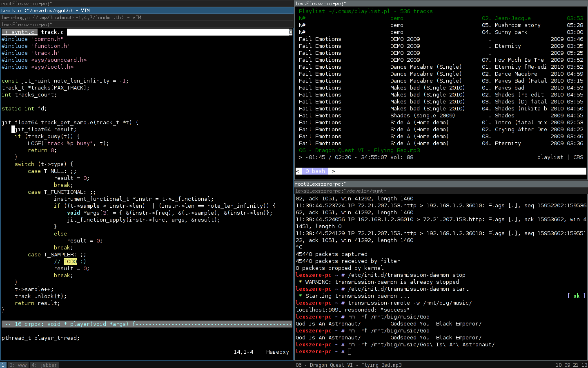Open the "3: www" workspace tag
This screenshot has height=368, width=588.
point(18,365)
